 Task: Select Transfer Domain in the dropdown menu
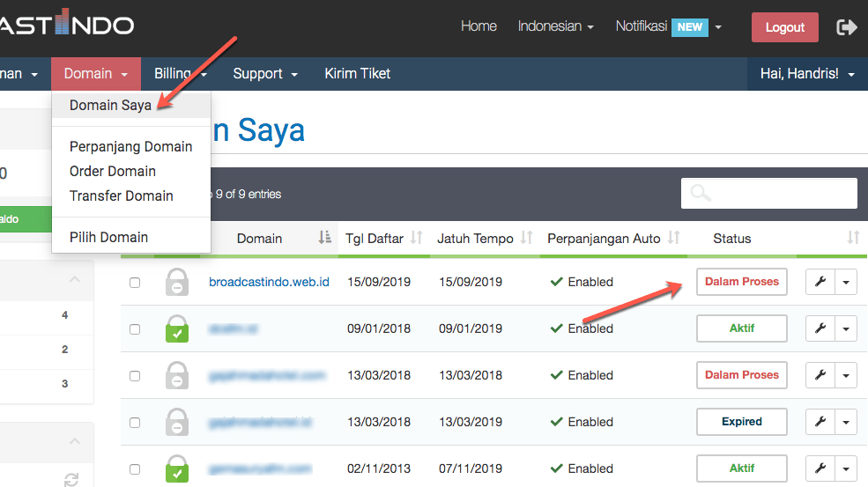(x=122, y=196)
